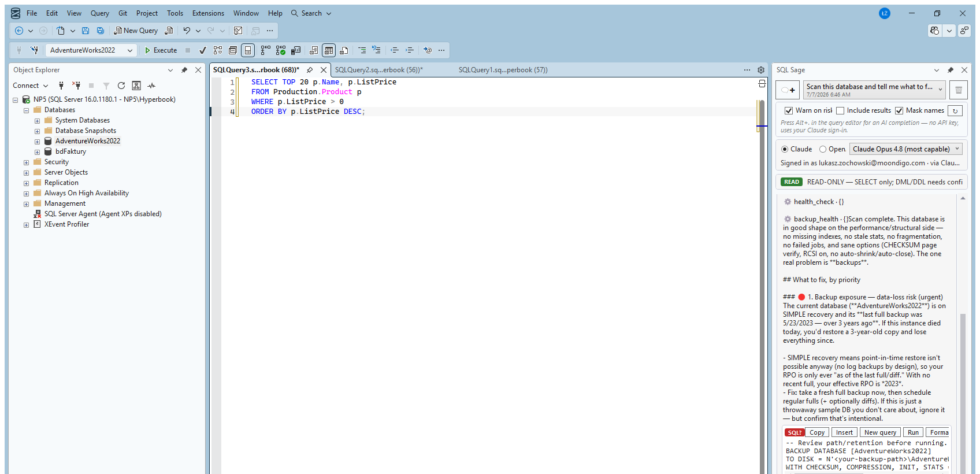The width and height of the screenshot is (980, 474).
Task: Select the Open radio button
Action: (823, 149)
